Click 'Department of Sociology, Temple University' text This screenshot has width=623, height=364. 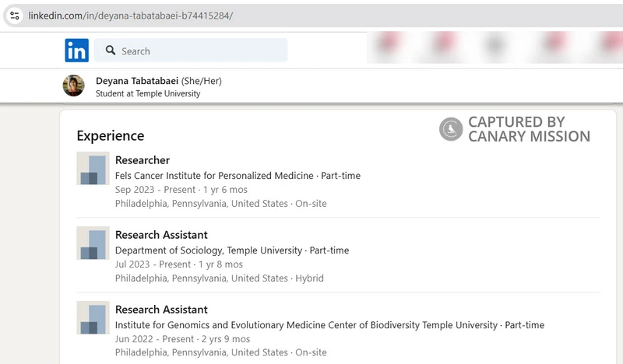[x=209, y=250]
